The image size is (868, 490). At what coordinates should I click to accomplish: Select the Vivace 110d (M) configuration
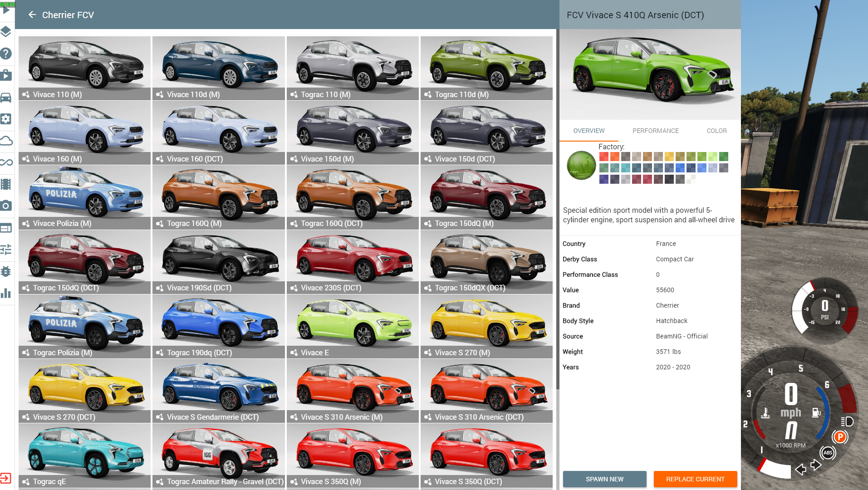click(219, 68)
